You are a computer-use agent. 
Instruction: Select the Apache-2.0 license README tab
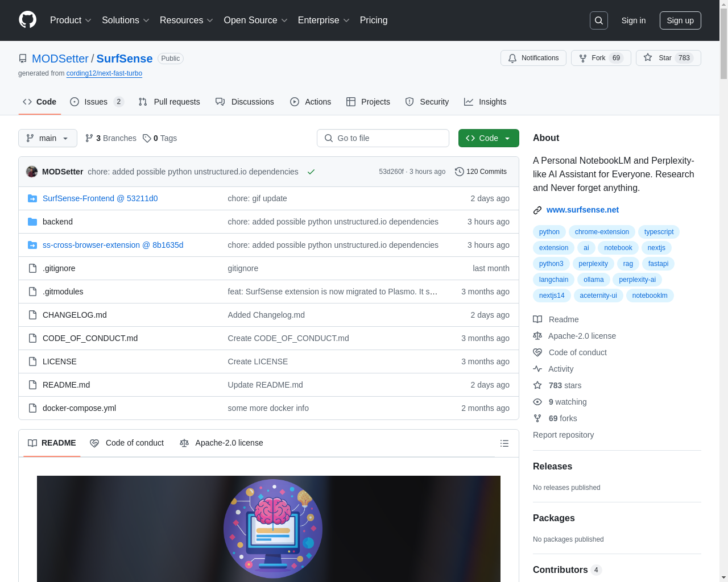point(221,443)
